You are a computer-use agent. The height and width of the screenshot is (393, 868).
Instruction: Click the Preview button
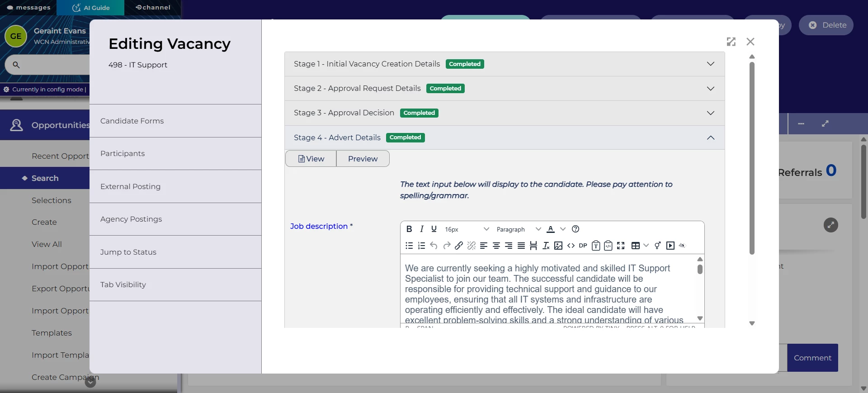coord(363,159)
